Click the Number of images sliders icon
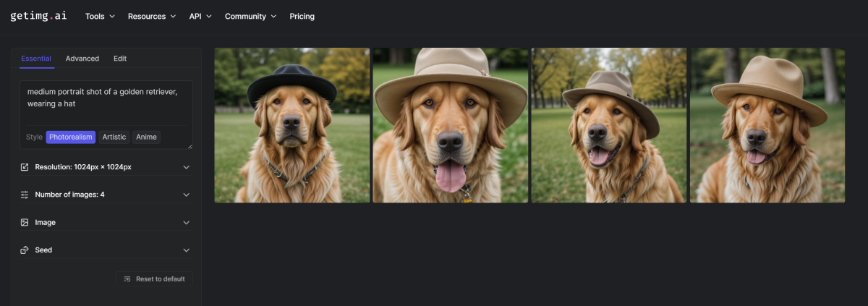The image size is (868, 306). point(25,195)
